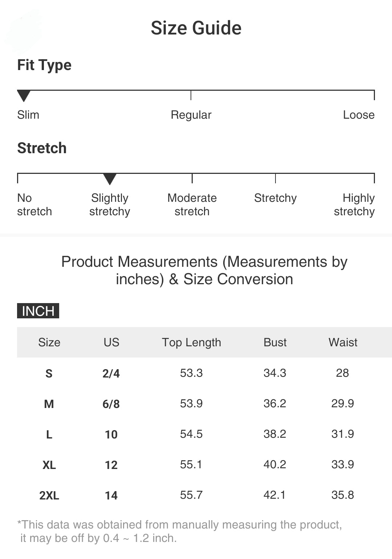Viewport: 392px width, 559px height.
Task: Click the Stretchy label on the stretch scale
Action: pos(275,198)
